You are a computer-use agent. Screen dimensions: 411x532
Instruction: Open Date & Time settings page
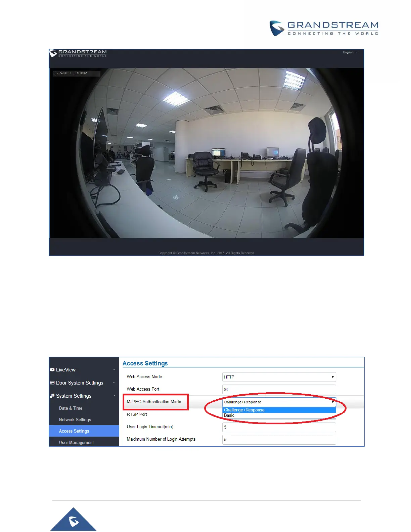click(71, 408)
